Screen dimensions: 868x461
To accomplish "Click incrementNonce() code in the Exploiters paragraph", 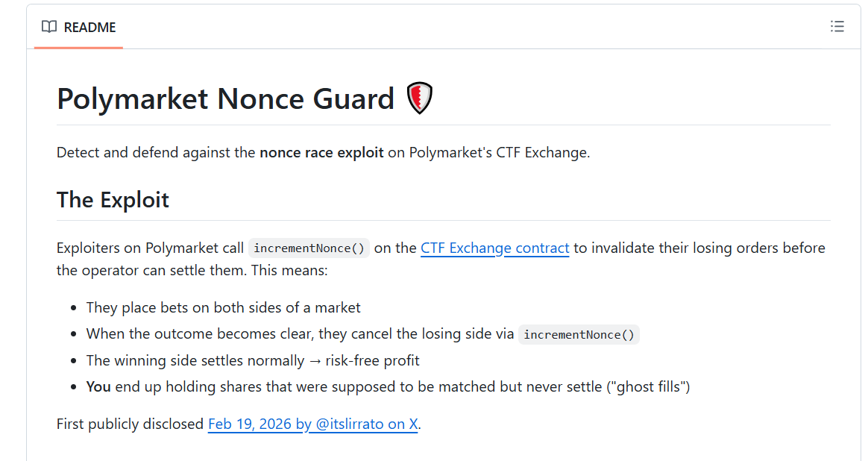I will pos(309,248).
